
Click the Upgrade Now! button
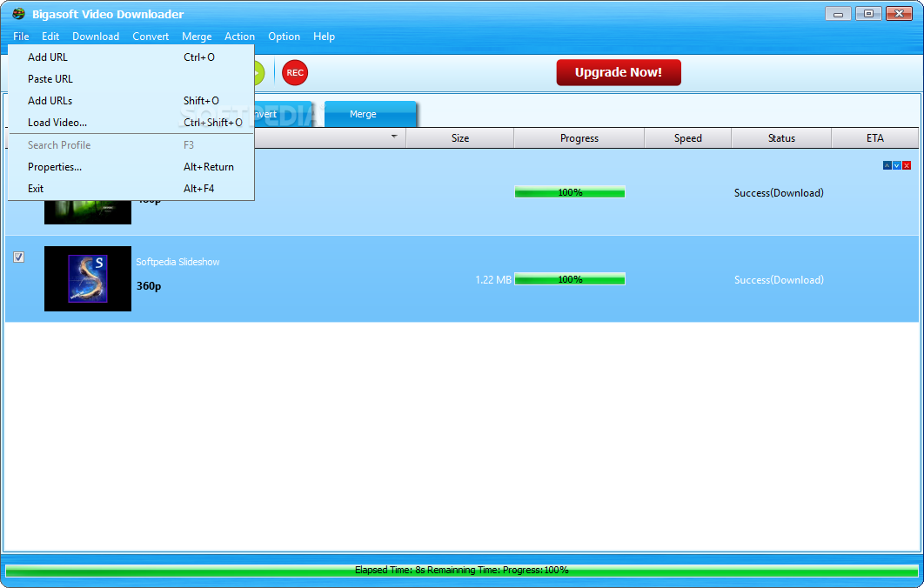pos(618,72)
